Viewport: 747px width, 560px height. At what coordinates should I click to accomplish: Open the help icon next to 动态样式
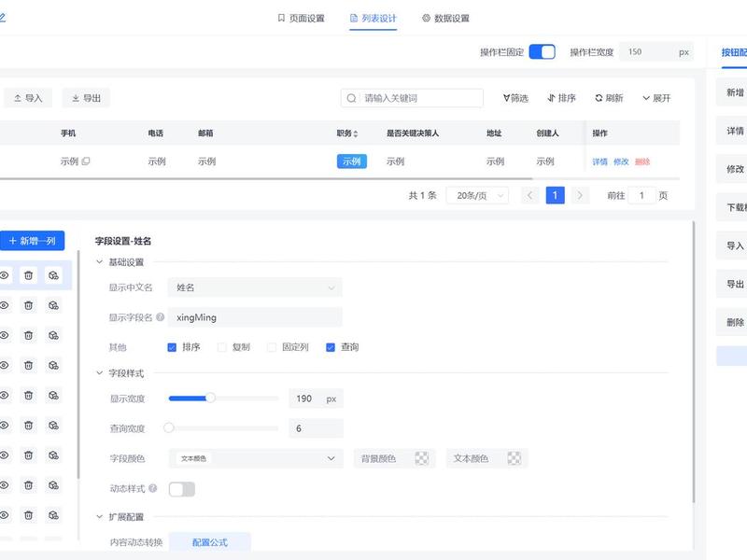pyautogui.click(x=152, y=488)
